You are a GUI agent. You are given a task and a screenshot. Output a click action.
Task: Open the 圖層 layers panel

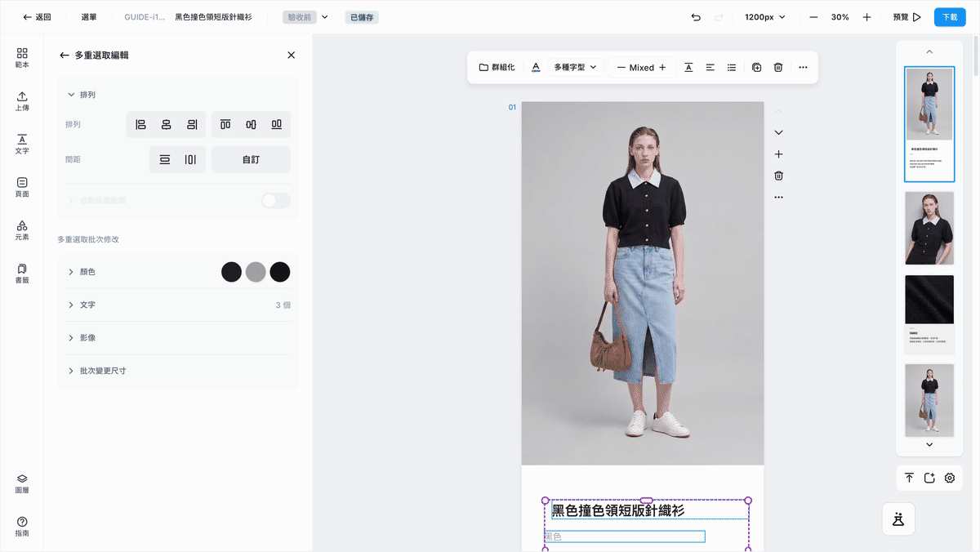coord(22,484)
